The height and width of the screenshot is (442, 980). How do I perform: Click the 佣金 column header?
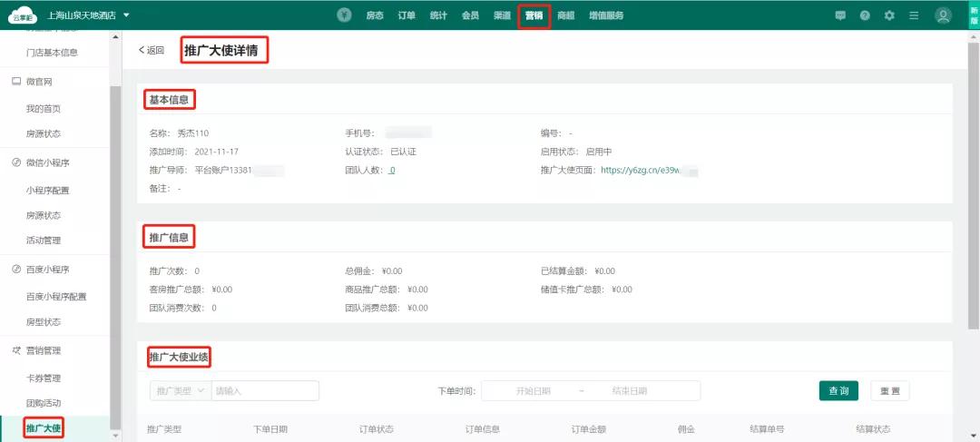click(x=686, y=429)
